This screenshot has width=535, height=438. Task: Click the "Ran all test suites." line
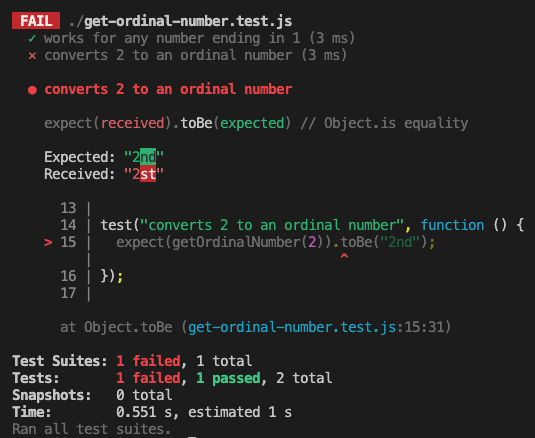91,429
